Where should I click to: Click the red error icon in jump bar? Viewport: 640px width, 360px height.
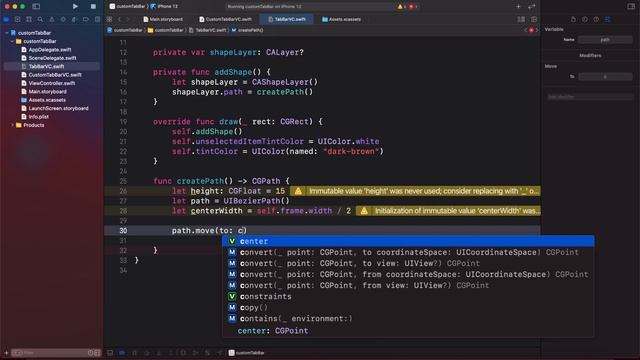tap(531, 30)
